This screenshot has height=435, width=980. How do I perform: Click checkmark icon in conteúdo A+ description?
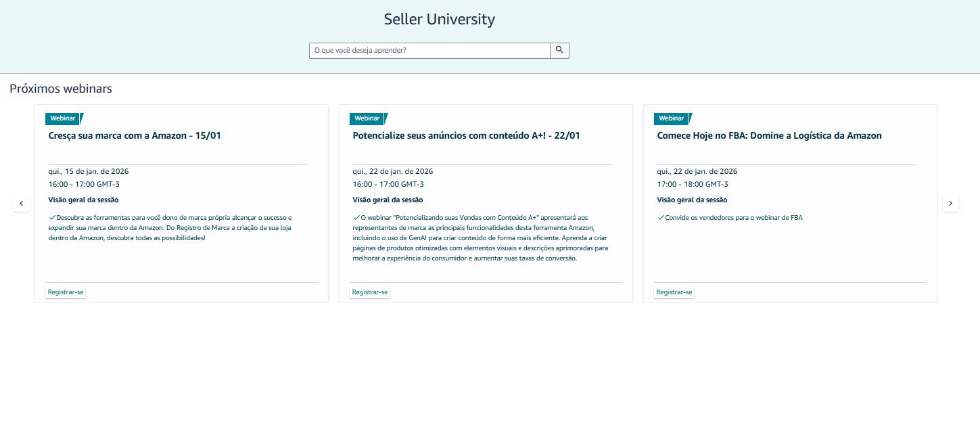point(356,218)
